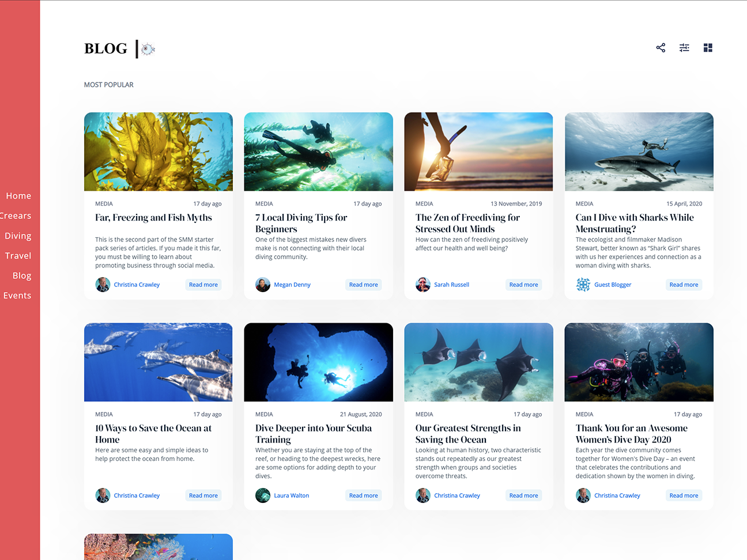Click date 15 April, 2020
747x560 pixels.
[x=684, y=204]
